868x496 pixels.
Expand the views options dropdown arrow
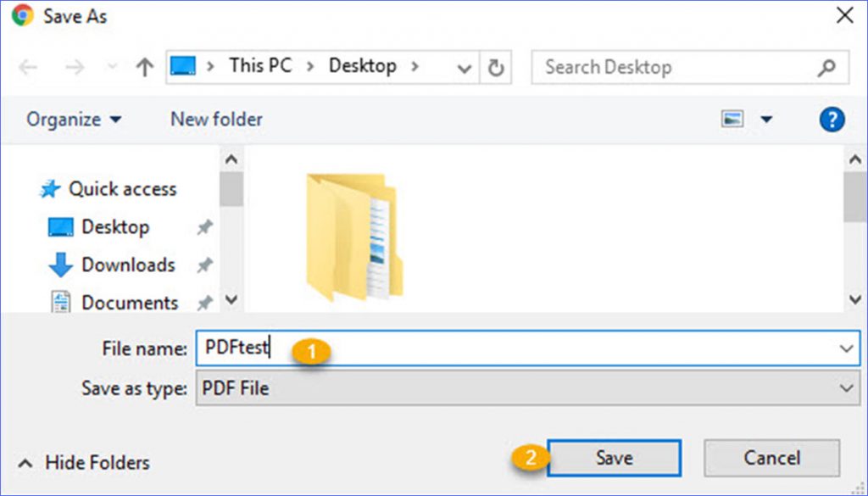coord(767,119)
